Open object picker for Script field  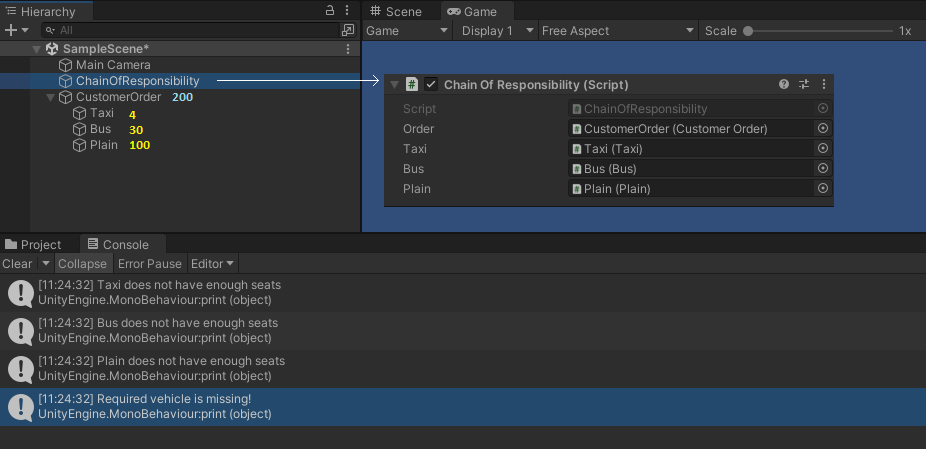(x=823, y=108)
